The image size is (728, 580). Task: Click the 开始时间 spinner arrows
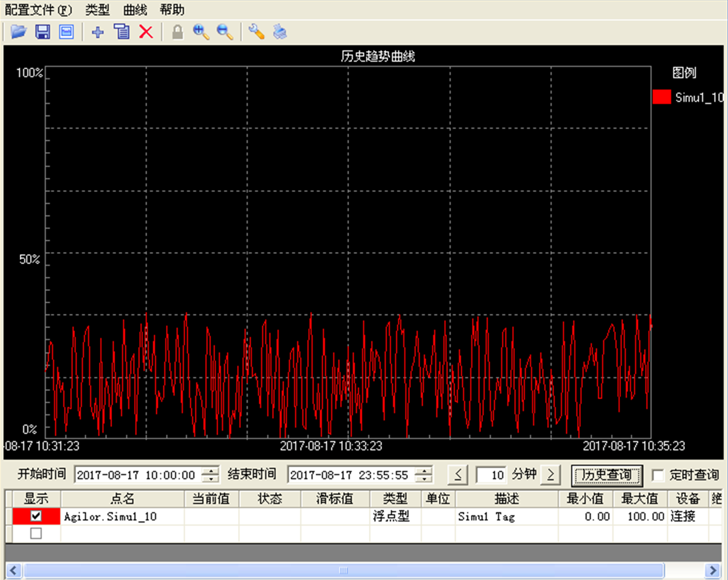coord(211,475)
